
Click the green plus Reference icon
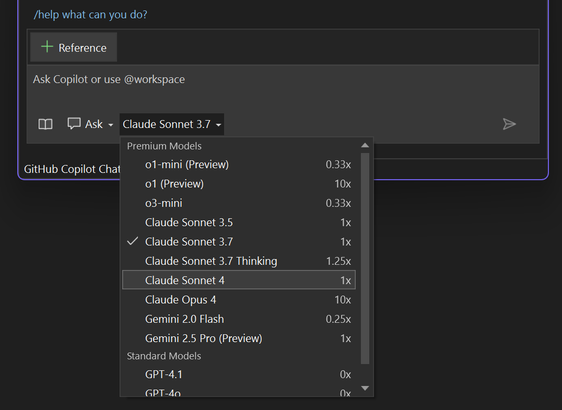click(x=47, y=47)
